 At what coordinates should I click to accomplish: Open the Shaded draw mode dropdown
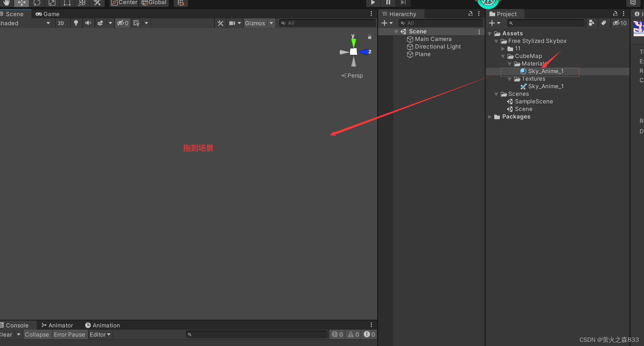[x=25, y=23]
